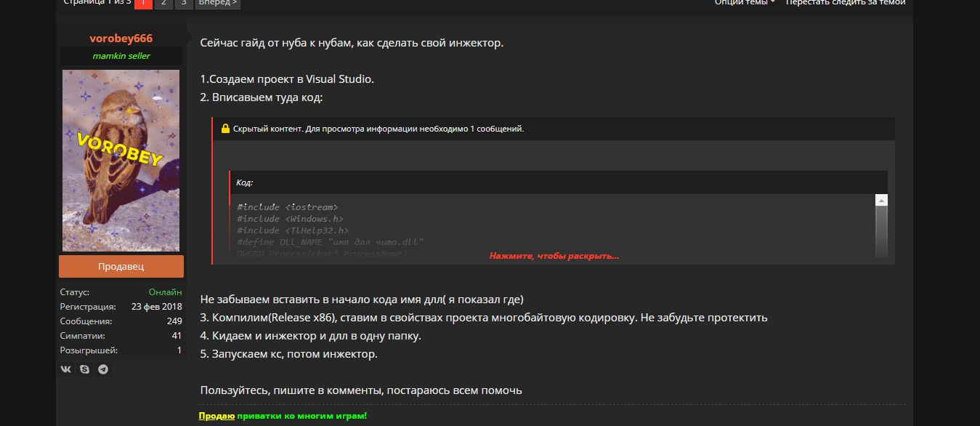Click the VOROBEY sparrow avatar image
Viewport: 980px width, 426px height.
[x=121, y=161]
